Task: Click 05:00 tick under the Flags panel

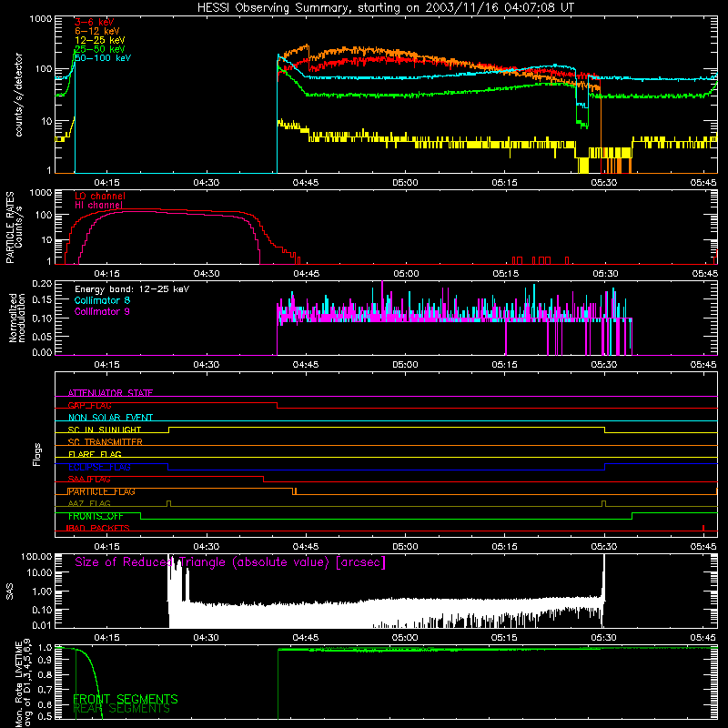Action: point(405,547)
